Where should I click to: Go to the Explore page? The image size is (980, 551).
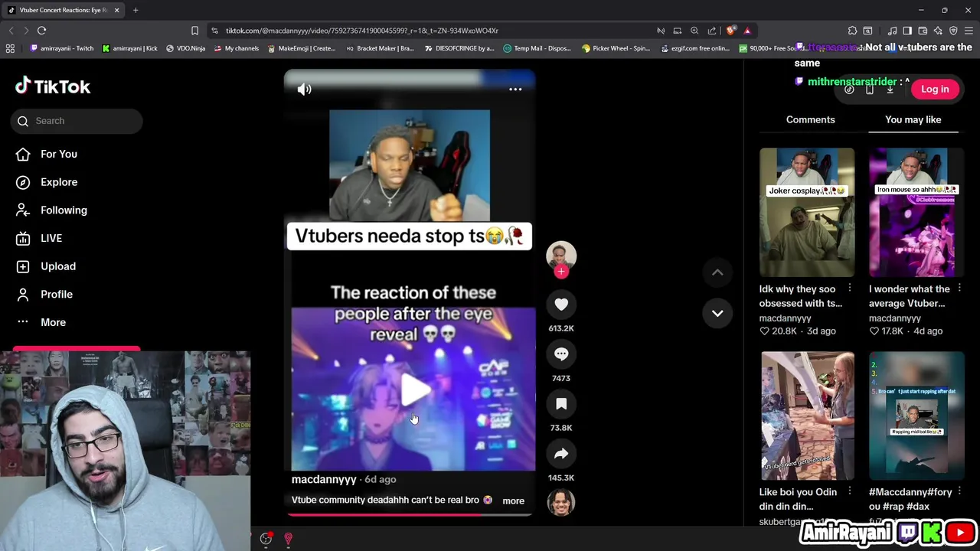pos(47,182)
